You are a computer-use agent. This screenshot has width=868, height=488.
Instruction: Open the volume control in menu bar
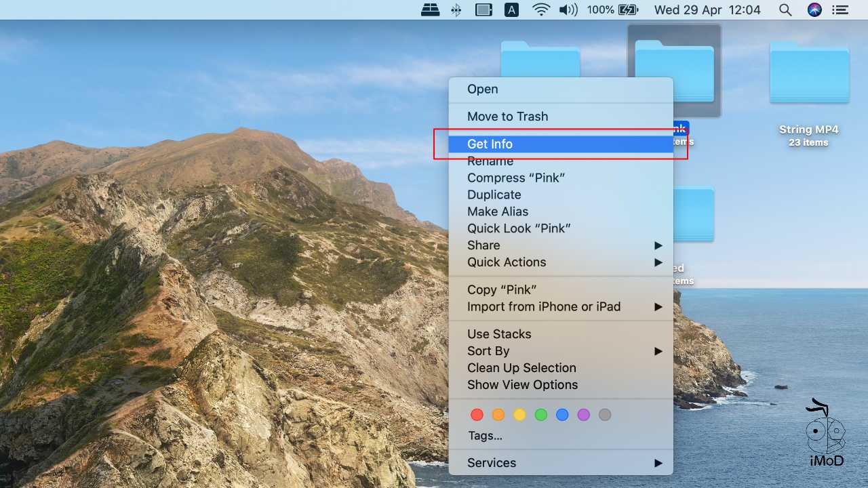568,9
